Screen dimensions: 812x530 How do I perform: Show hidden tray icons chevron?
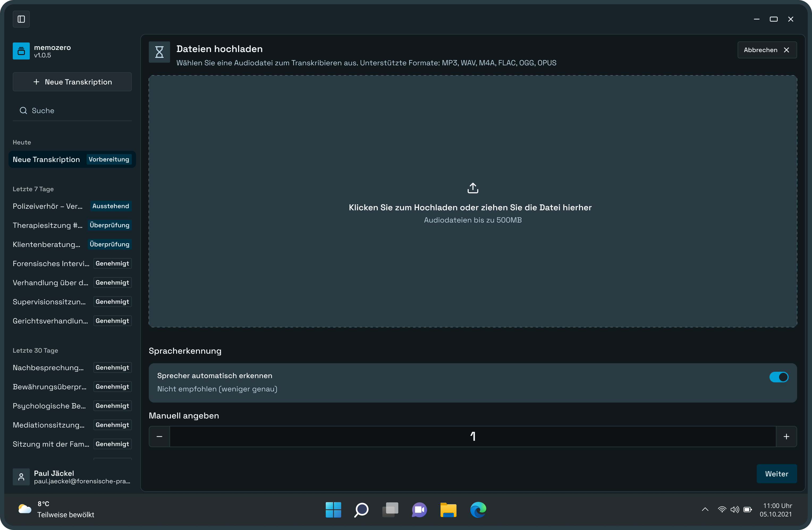[x=705, y=510]
